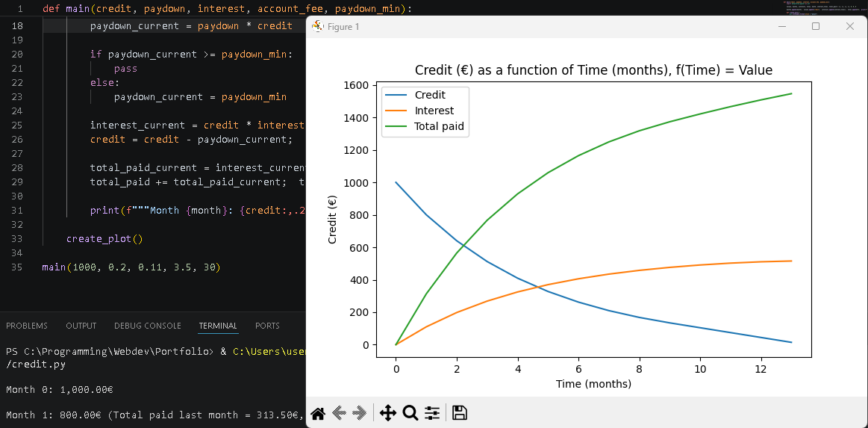Minimize the Figure 1 window

781,26
